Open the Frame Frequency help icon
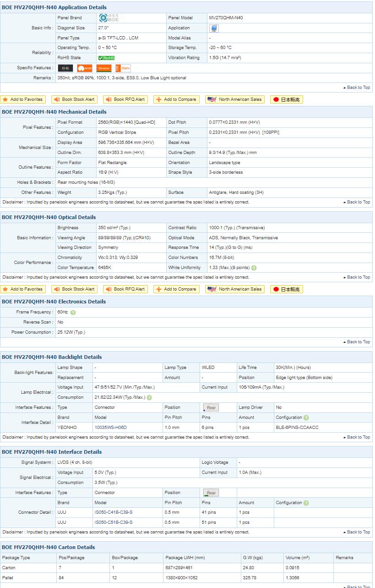The width and height of the screenshot is (375, 588). [x=73, y=312]
